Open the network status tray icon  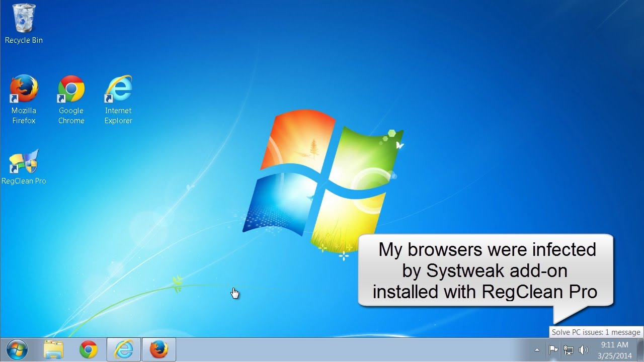[569, 349]
